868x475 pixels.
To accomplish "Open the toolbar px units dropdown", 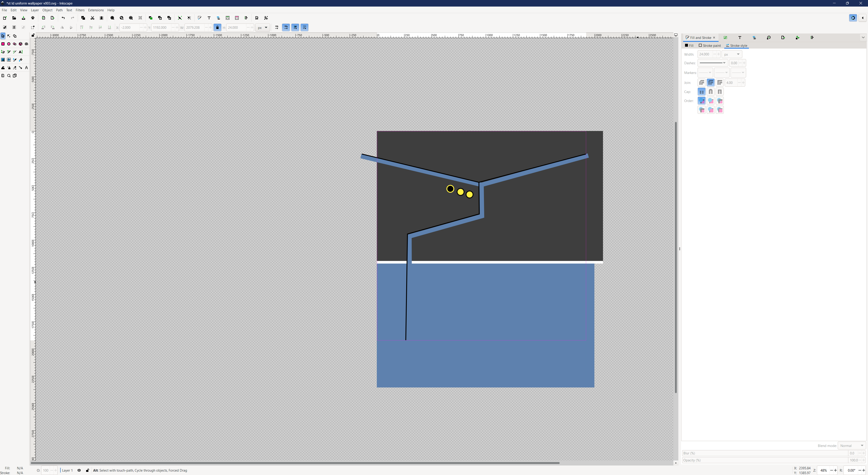I will coord(262,28).
